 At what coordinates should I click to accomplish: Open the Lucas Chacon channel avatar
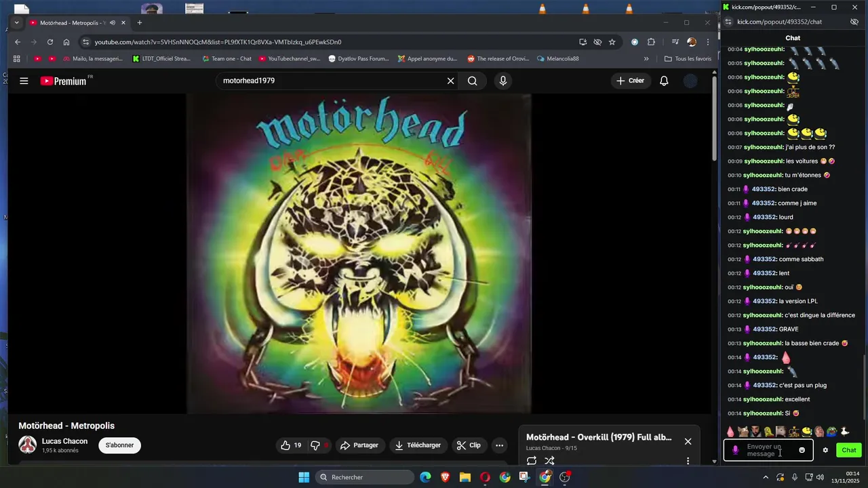(x=28, y=445)
